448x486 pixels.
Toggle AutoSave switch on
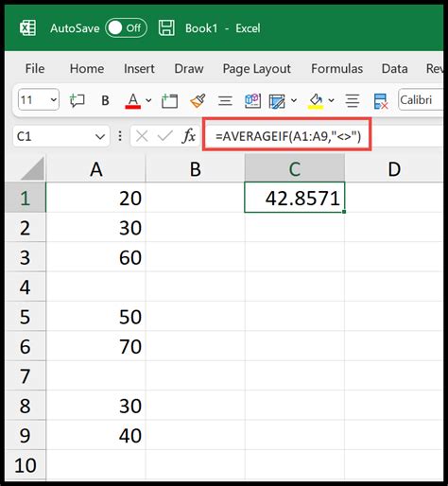pyautogui.click(x=126, y=28)
